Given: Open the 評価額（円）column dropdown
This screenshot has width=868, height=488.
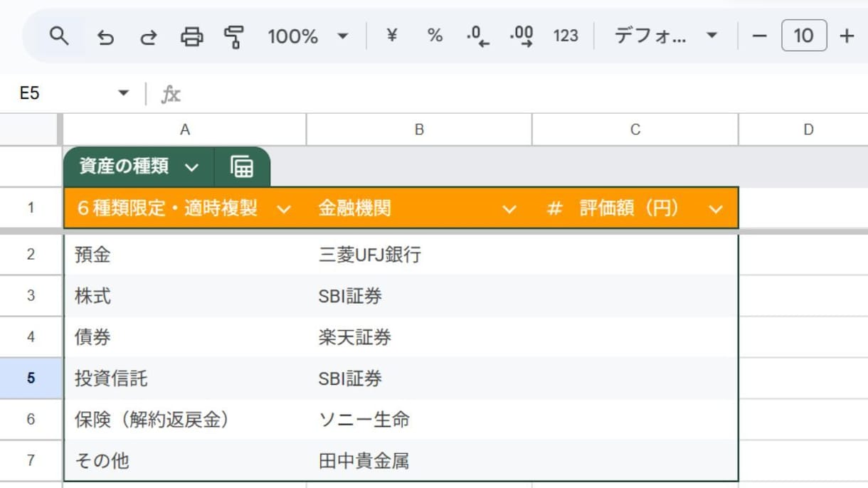Looking at the screenshot, I should 716,209.
